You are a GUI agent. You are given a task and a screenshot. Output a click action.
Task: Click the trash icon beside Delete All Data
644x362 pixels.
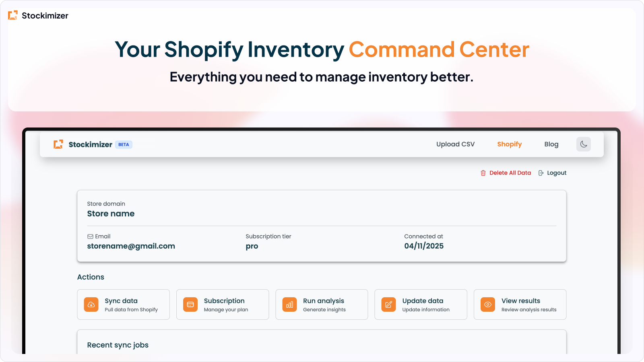pos(483,173)
